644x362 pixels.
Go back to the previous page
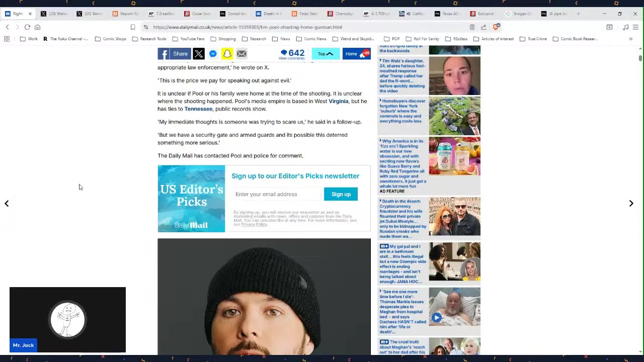click(x=7, y=27)
